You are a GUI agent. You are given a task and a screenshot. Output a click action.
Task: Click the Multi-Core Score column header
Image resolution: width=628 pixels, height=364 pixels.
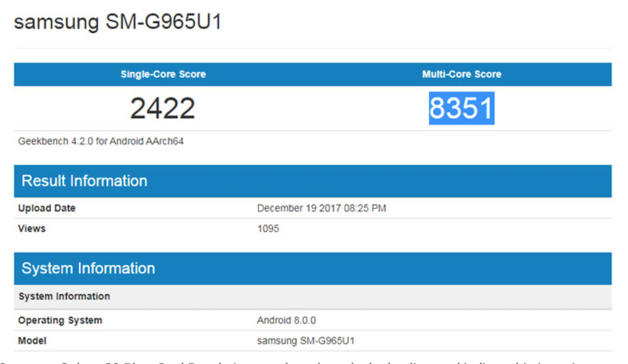[462, 74]
